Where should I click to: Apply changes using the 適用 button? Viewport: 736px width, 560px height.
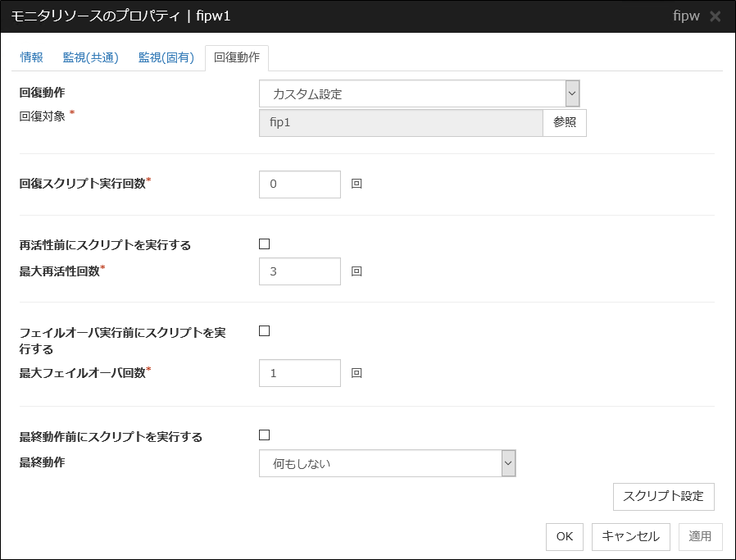point(699,537)
